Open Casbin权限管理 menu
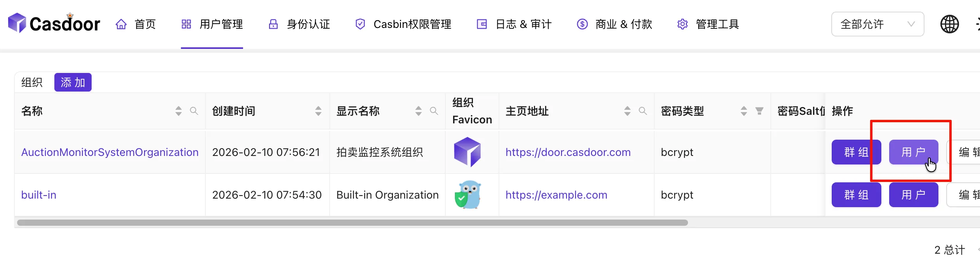The width and height of the screenshot is (980, 270). point(403,24)
